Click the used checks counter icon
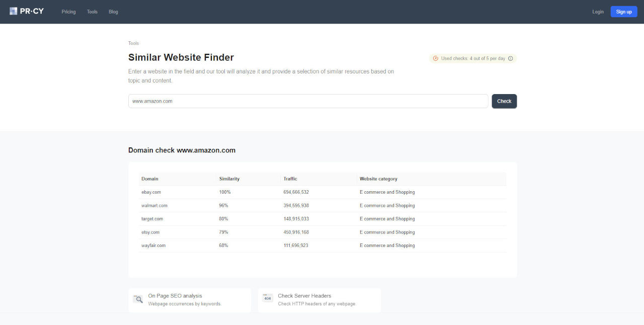 coord(436,58)
